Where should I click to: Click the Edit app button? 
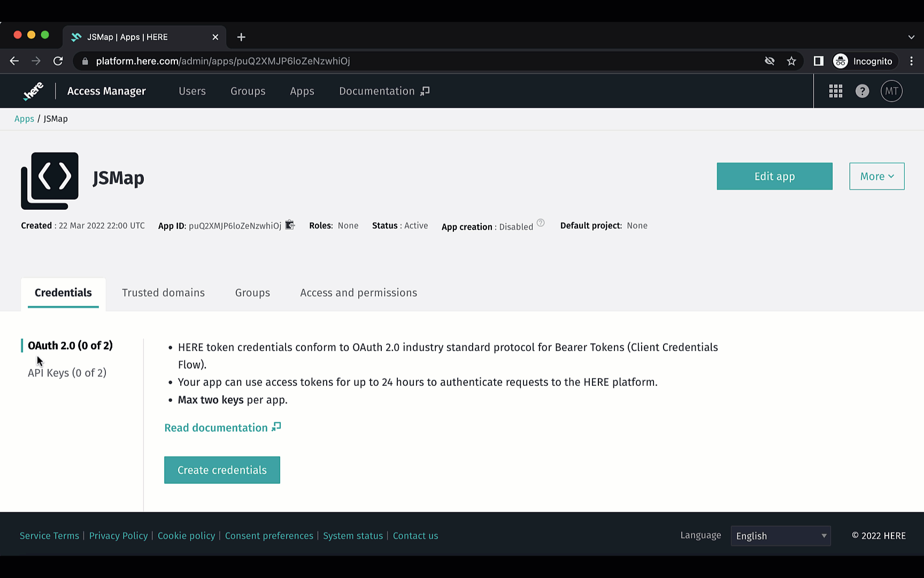774,176
